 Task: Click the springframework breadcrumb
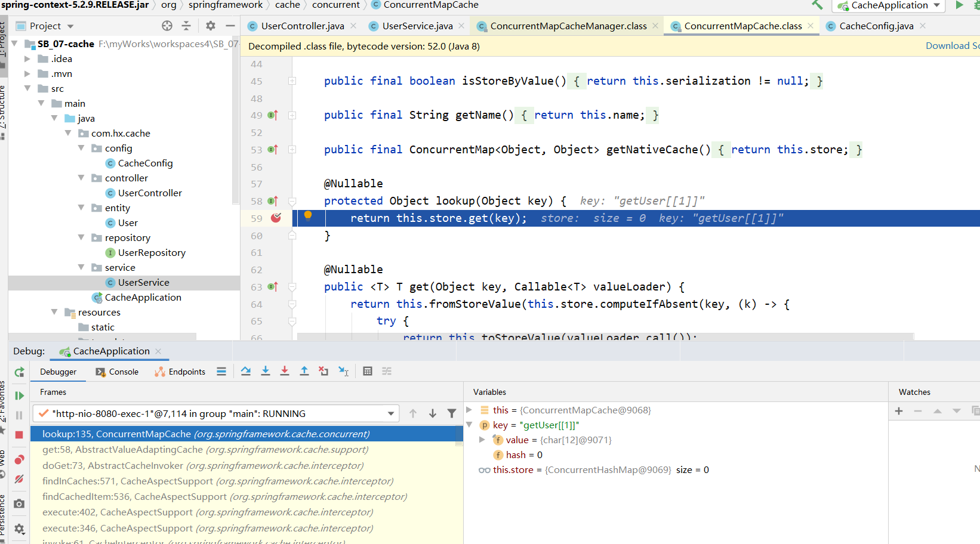(226, 5)
